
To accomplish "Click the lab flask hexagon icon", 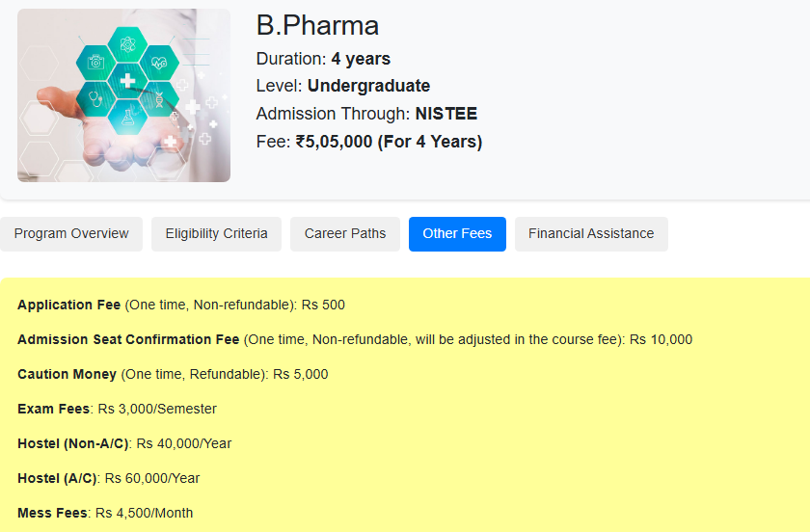I will tap(127, 118).
